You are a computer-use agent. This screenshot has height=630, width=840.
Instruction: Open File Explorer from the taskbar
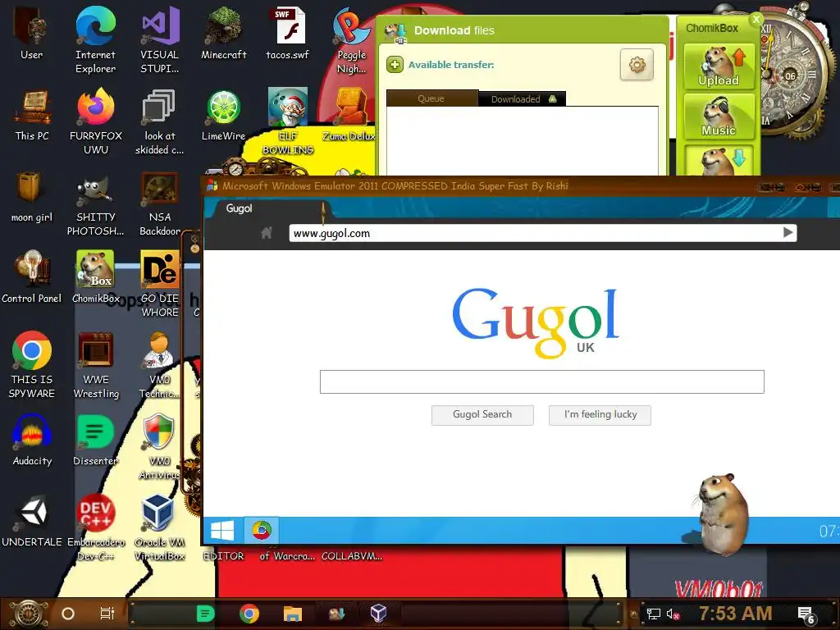pos(293,614)
